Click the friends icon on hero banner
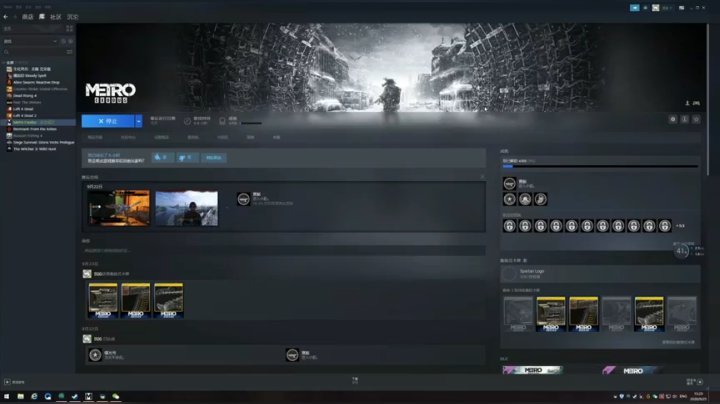Viewport: 720px width, 404px height. [x=687, y=103]
